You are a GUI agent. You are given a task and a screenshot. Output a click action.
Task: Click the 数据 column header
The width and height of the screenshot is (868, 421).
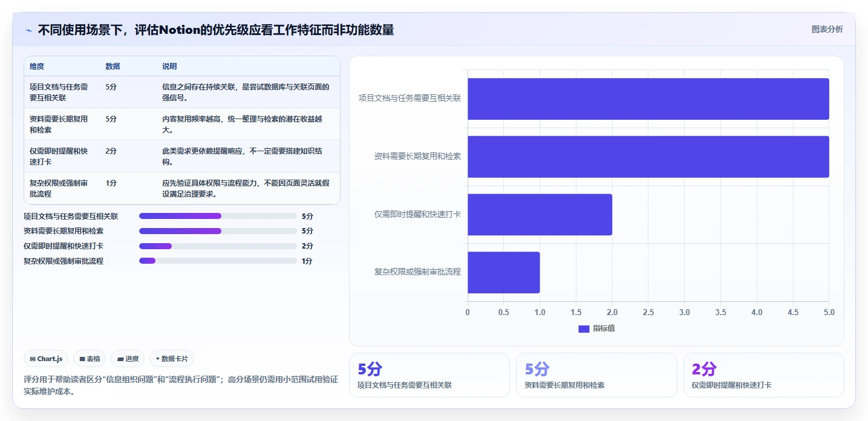(113, 67)
